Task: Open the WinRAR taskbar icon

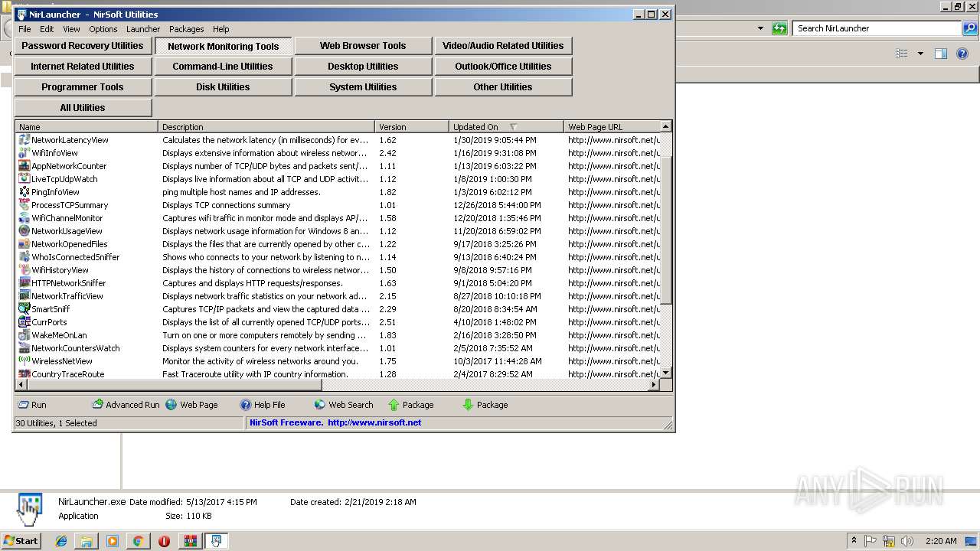Action: click(x=190, y=541)
